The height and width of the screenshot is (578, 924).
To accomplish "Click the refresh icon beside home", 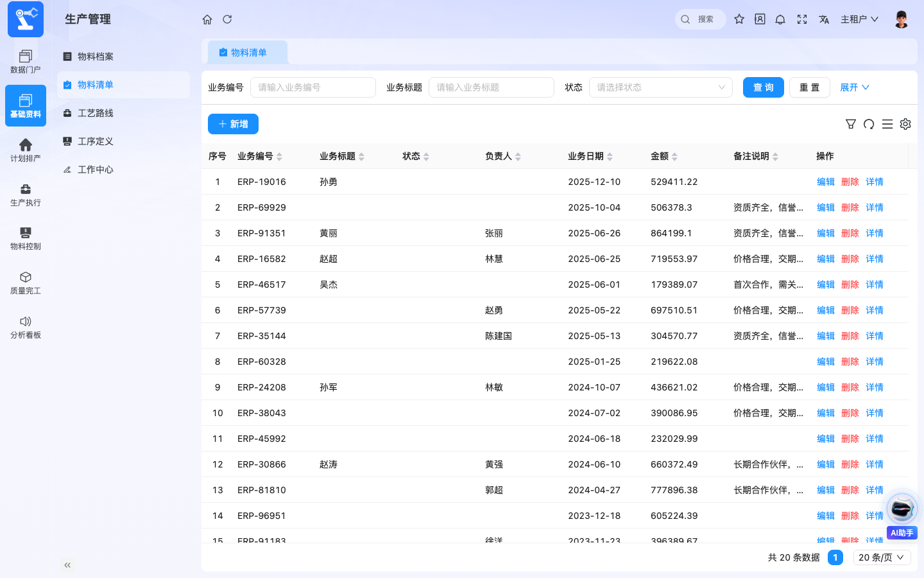I will click(227, 19).
